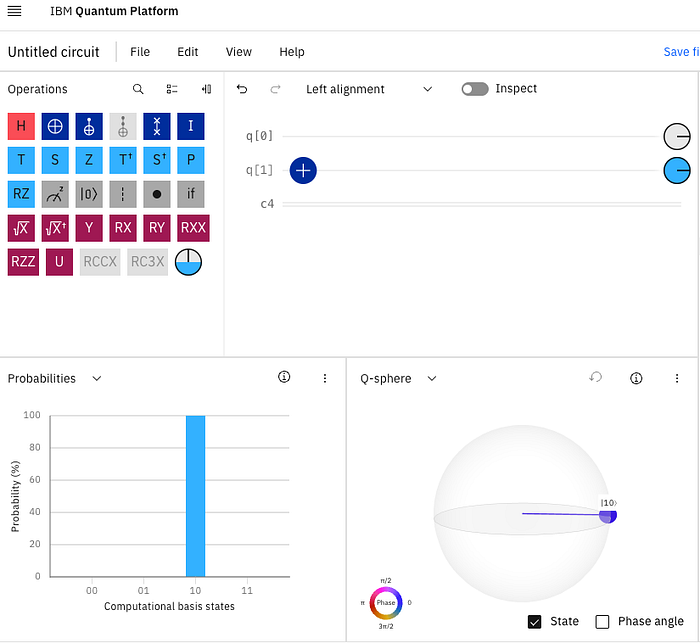Toggle the Inspect switch
Viewport: 700px width, 643px height.
tap(475, 89)
